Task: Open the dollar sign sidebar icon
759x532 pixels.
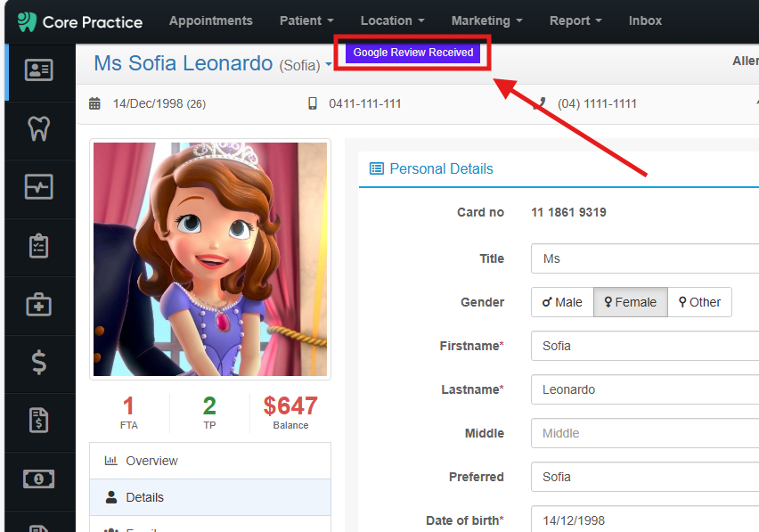Action: [x=38, y=363]
